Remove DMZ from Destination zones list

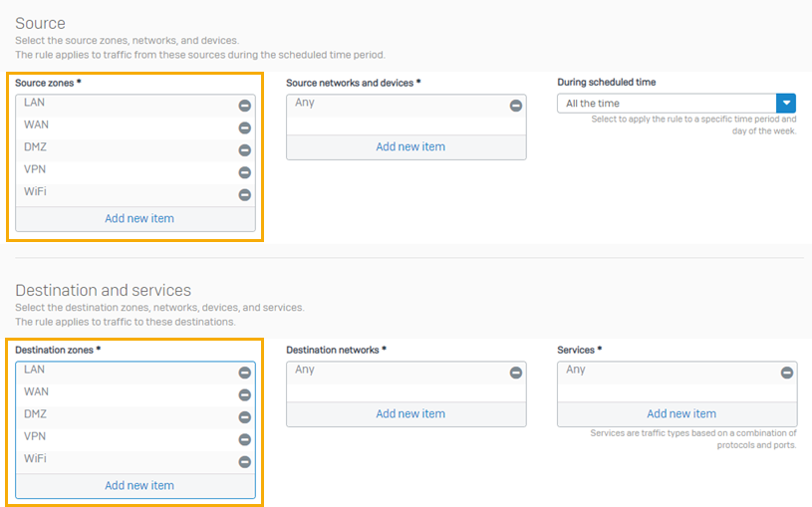coord(244,417)
